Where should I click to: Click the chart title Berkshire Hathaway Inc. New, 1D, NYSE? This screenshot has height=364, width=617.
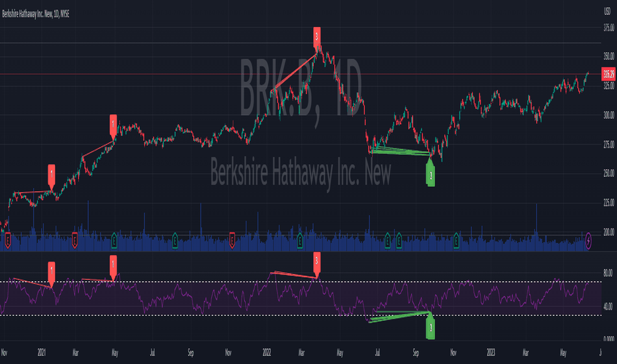pyautogui.click(x=36, y=14)
